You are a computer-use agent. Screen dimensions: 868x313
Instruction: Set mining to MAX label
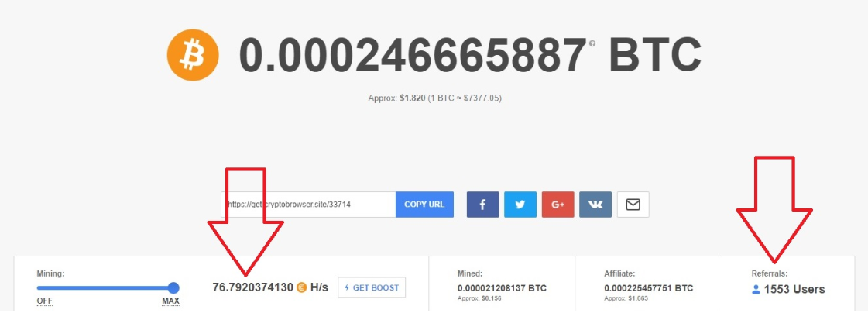point(170,301)
